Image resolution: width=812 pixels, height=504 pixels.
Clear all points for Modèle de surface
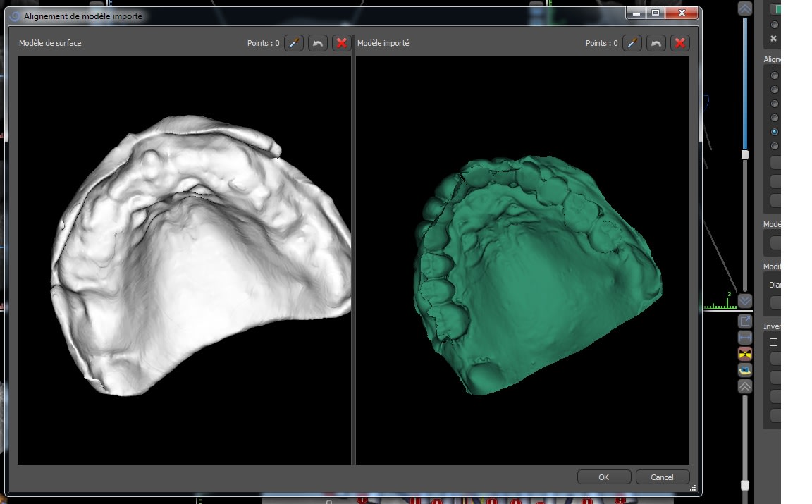pyautogui.click(x=342, y=43)
